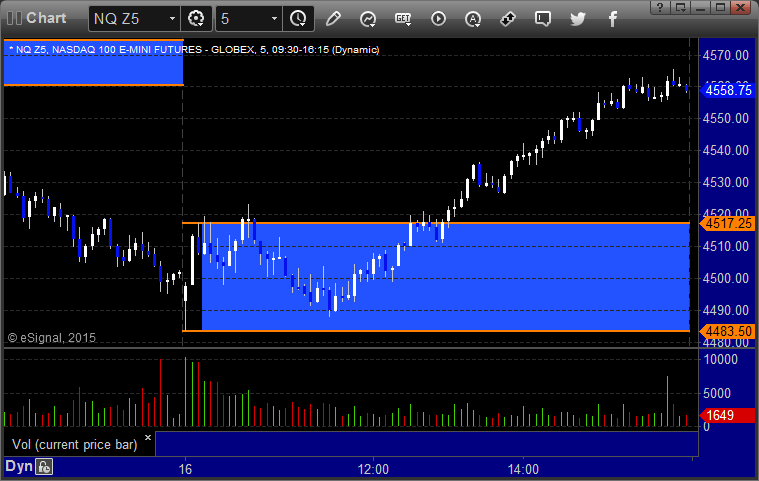Share chart via Twitter bird icon
The height and width of the screenshot is (481, 759).
click(x=577, y=19)
